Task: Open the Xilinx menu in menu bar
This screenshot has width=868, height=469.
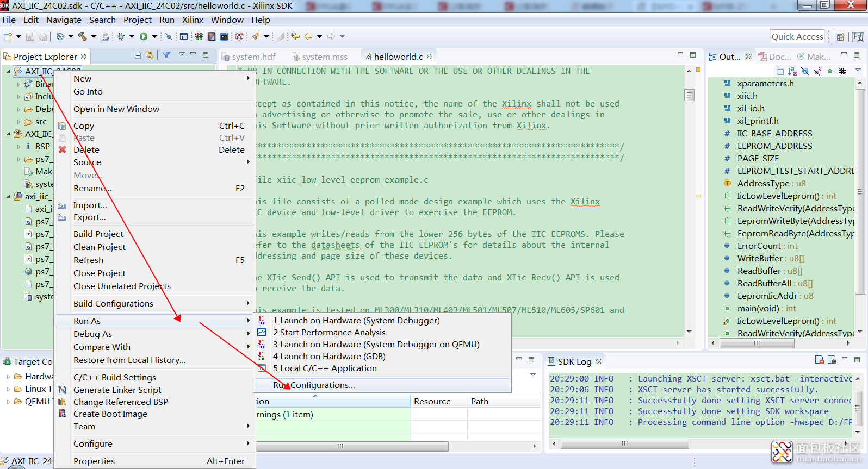Action: pos(193,20)
